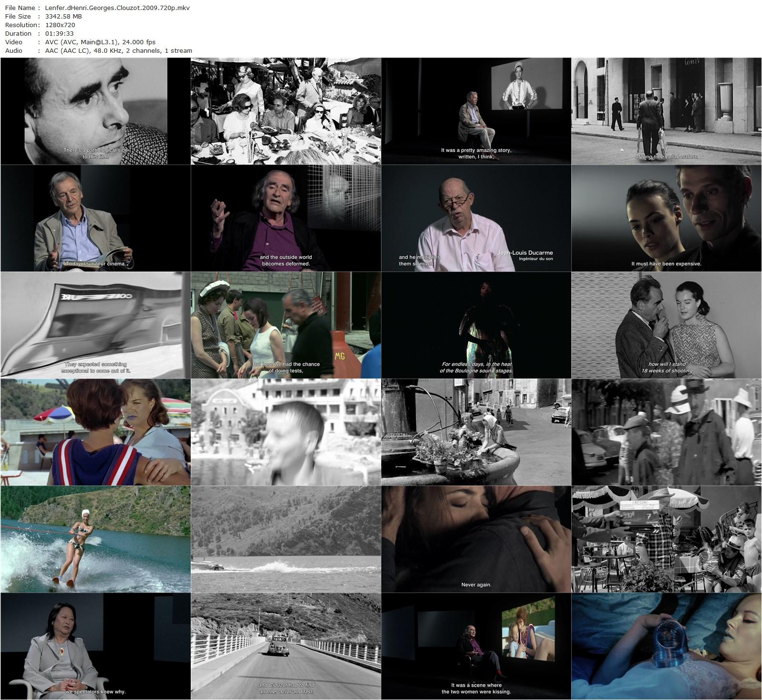Click the 'outside world becomes deformed' thumbnail
This screenshot has width=762, height=700.
coord(285,218)
